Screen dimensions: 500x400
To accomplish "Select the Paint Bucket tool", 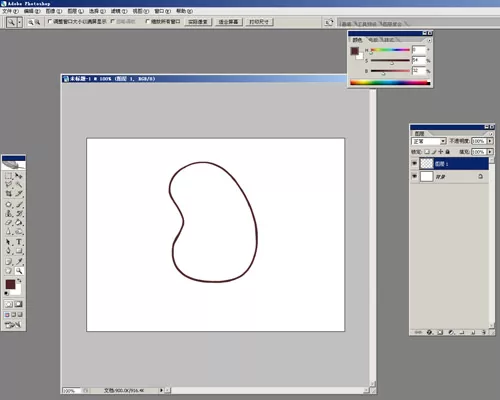I will 19,222.
